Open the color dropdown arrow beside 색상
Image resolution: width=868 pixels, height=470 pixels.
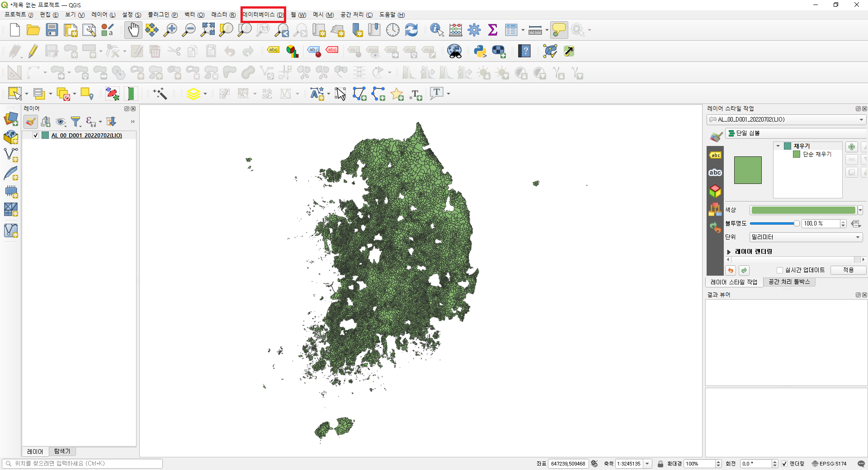pyautogui.click(x=860, y=210)
